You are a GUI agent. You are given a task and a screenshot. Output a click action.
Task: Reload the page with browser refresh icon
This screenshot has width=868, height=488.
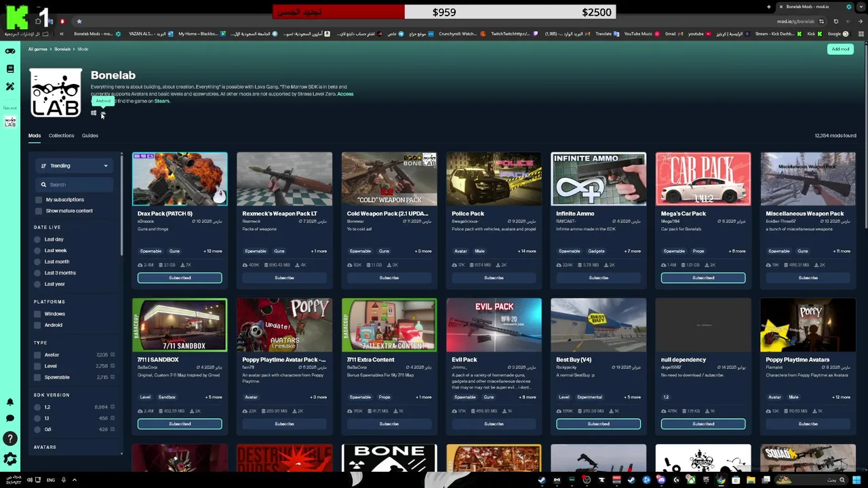click(x=835, y=22)
